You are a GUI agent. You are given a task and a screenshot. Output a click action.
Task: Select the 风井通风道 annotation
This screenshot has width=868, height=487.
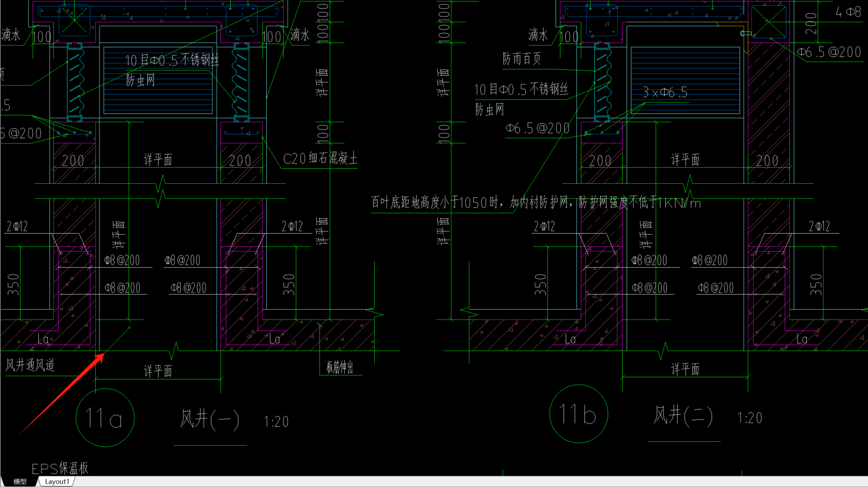click(30, 366)
